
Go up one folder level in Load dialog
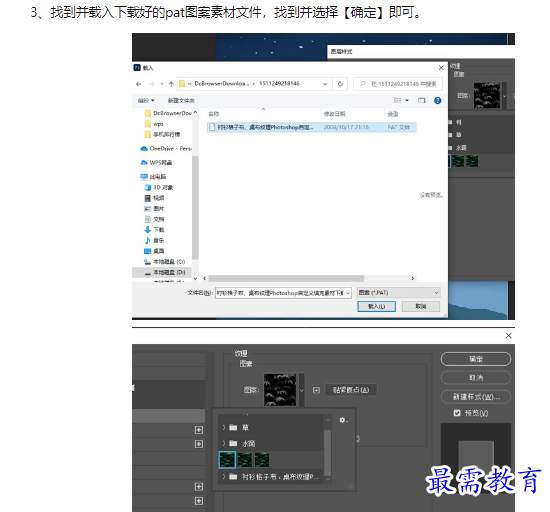click(x=171, y=84)
